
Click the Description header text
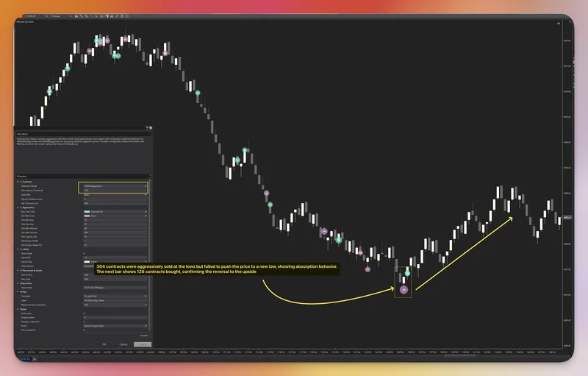click(22, 134)
